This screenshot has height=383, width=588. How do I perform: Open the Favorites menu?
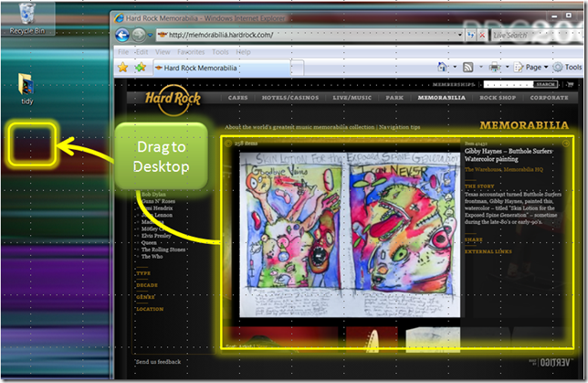coord(191,52)
